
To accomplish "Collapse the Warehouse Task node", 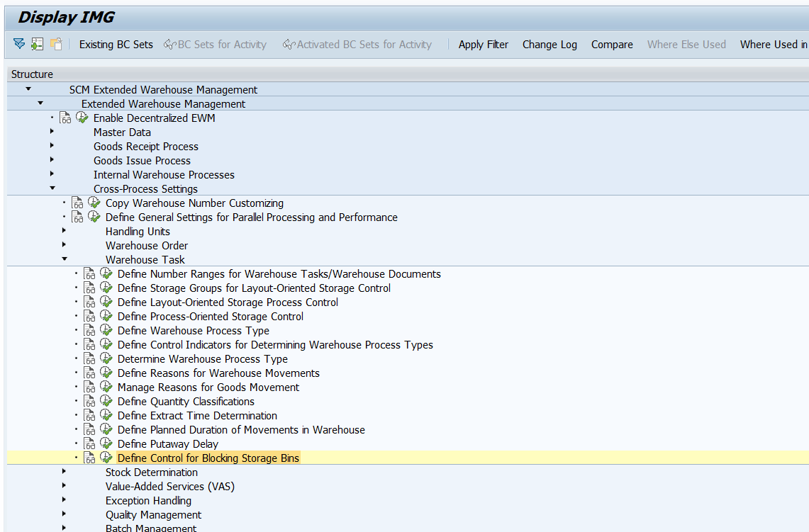I will pyautogui.click(x=65, y=259).
